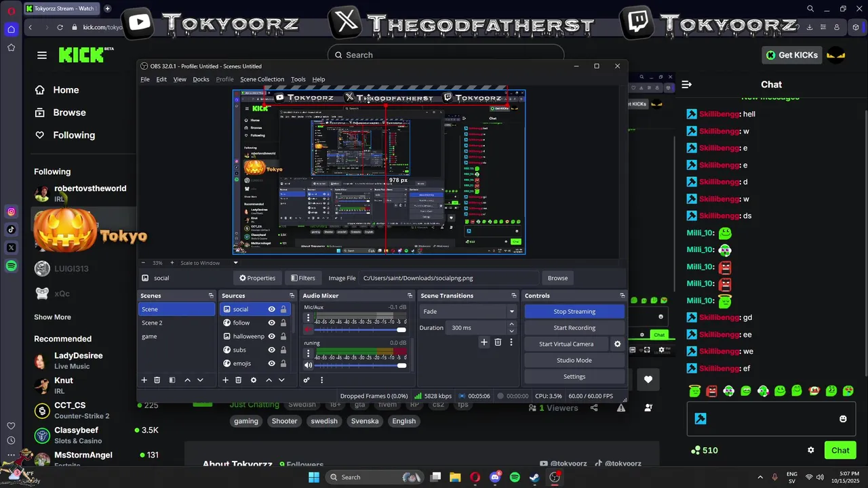This screenshot has width=868, height=488.
Task: Zoom out OBS preview with minus icon
Action: point(144,263)
